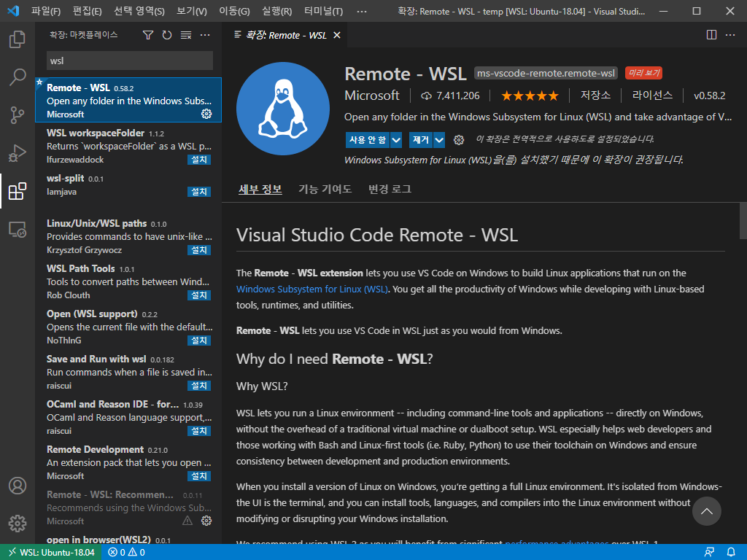Open the feedback icon in status bar

709,552
